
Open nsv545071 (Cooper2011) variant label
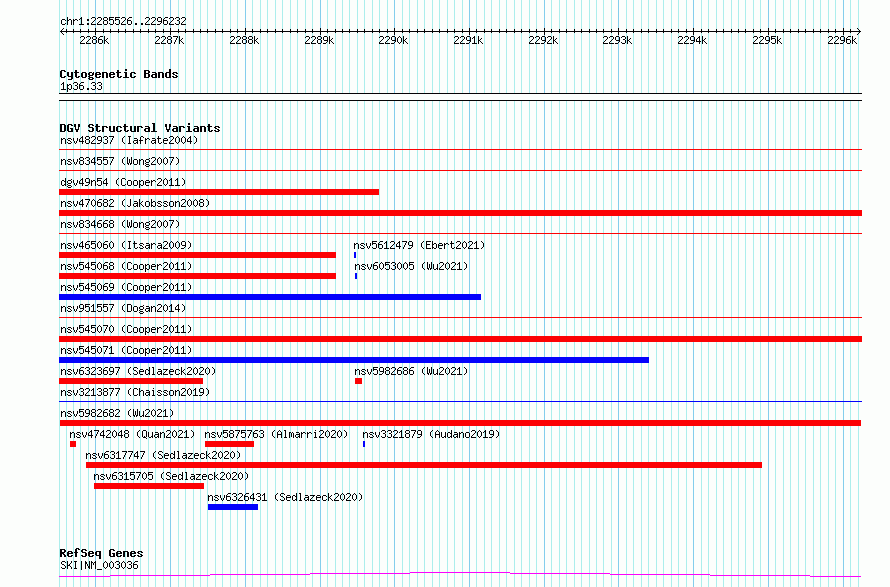tap(126, 350)
